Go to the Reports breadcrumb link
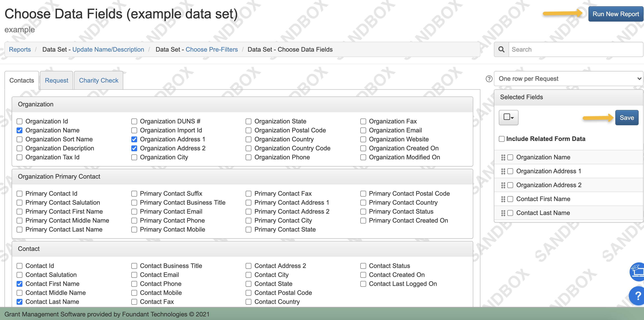644x320 pixels. [x=20, y=50]
